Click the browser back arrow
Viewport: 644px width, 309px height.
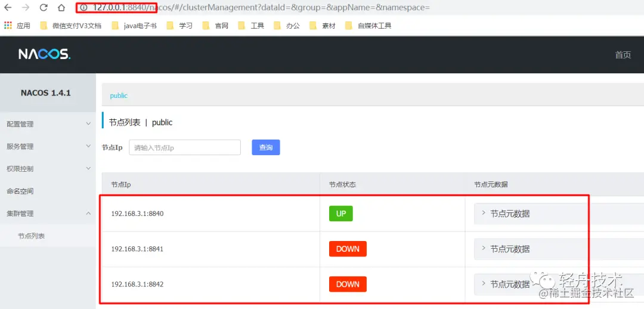[x=8, y=7]
